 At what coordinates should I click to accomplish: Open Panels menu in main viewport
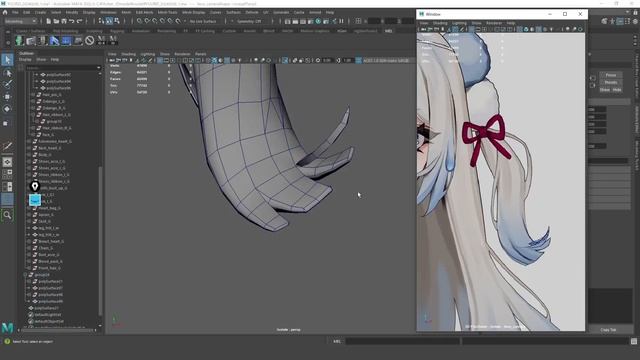pyautogui.click(x=200, y=54)
